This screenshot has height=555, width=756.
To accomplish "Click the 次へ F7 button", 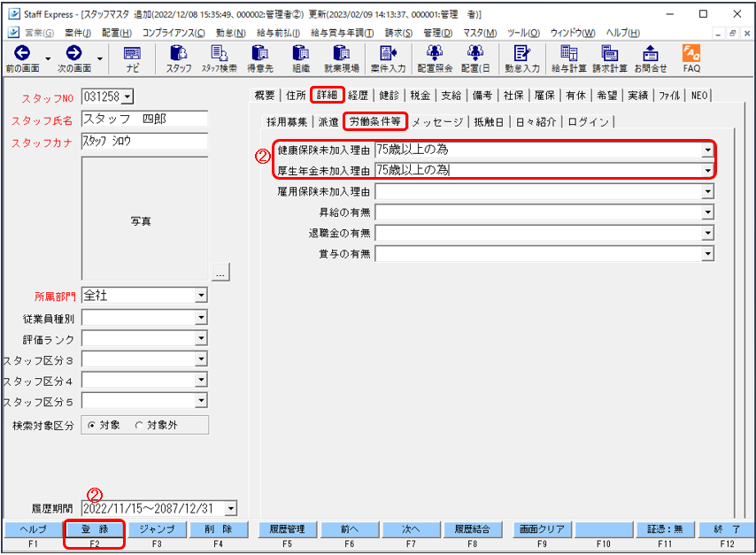I will tap(411, 529).
